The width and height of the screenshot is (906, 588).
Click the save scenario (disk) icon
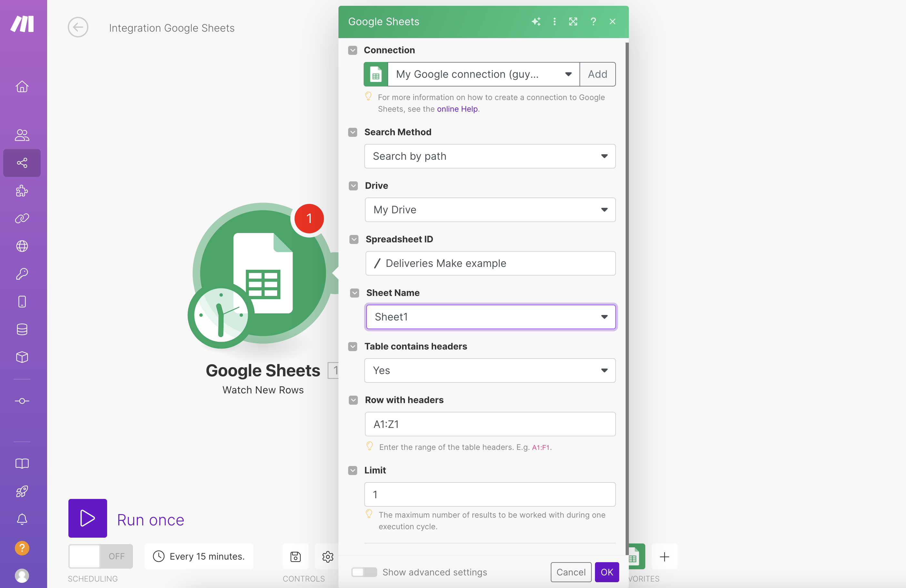point(296,556)
